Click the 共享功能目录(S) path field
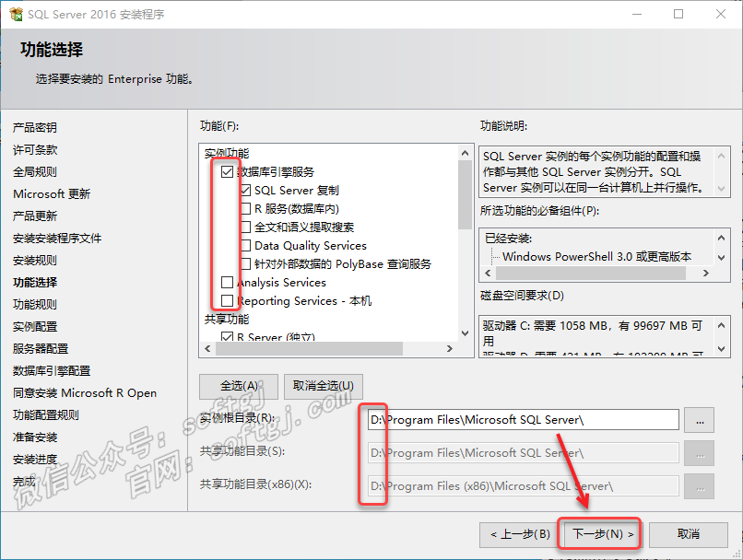This screenshot has height=560, width=743. pos(523,453)
